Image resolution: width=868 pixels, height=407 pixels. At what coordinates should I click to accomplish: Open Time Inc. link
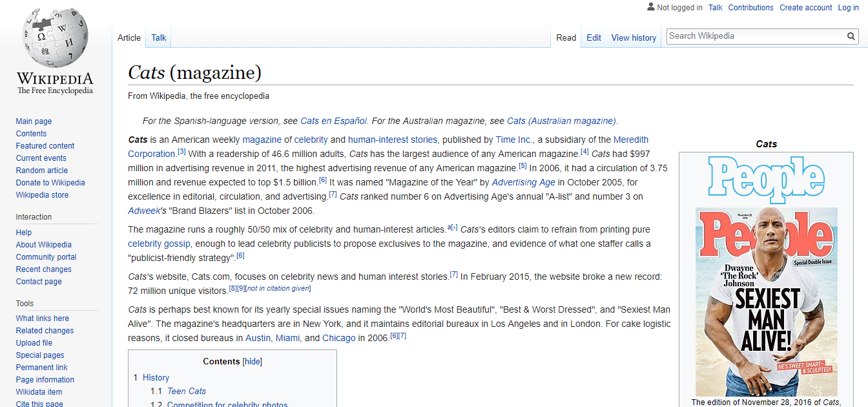pyautogui.click(x=514, y=140)
